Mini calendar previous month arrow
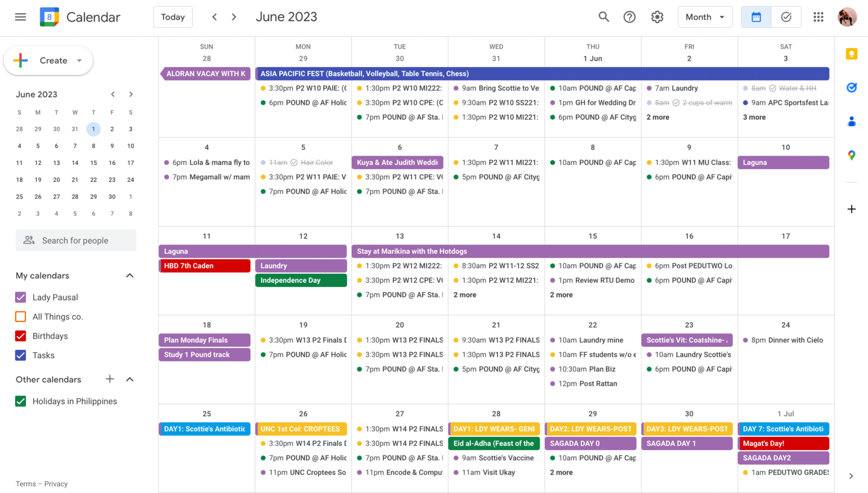Image resolution: width=868 pixels, height=493 pixels. [113, 94]
